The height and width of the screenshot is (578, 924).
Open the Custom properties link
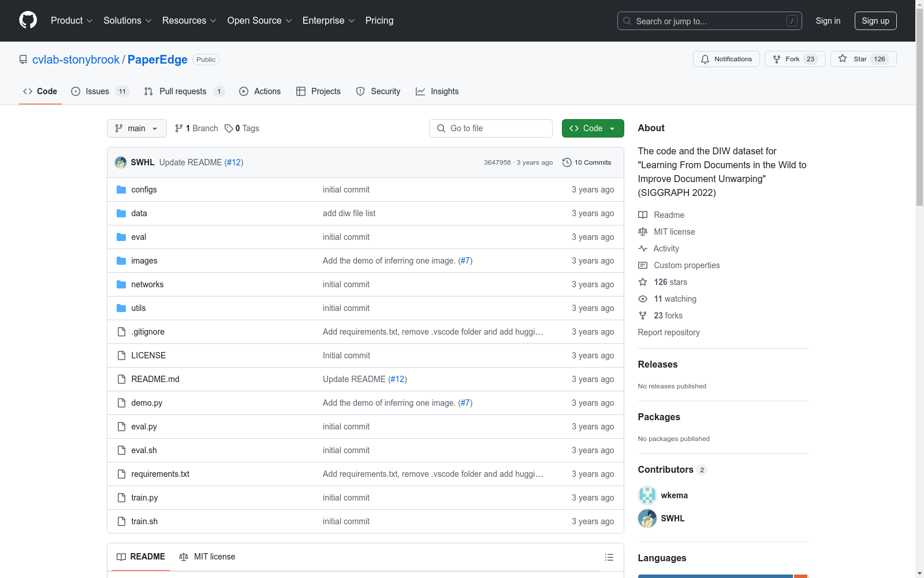(679, 265)
